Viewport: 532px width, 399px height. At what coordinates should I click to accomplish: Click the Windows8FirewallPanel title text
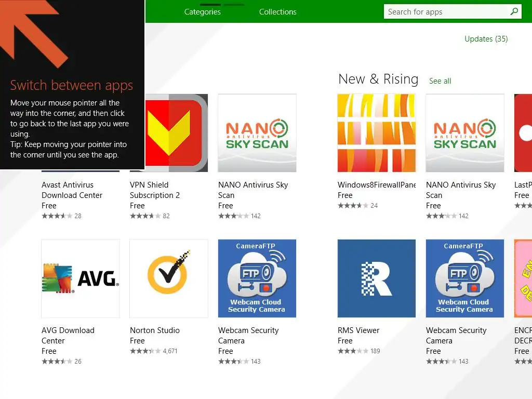coord(377,185)
